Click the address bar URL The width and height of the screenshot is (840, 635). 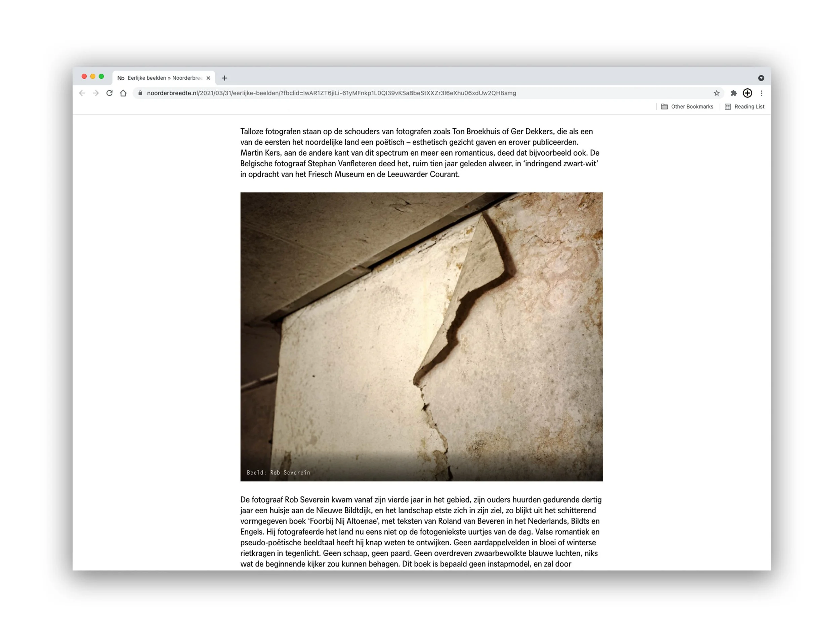pyautogui.click(x=331, y=93)
